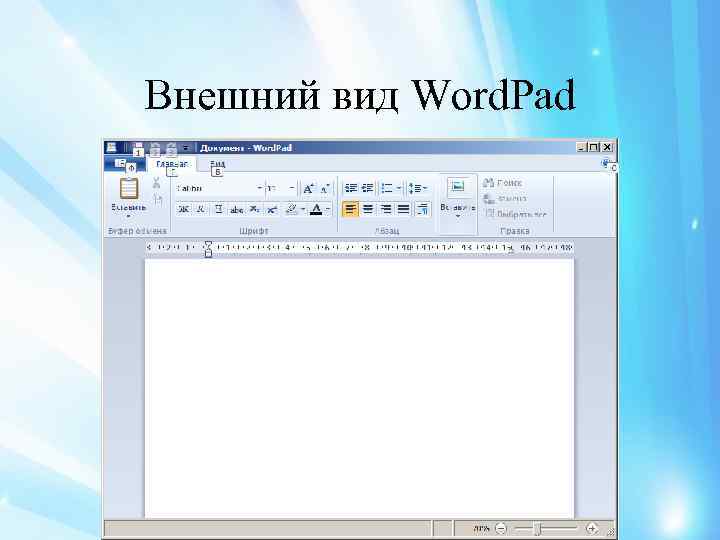Click Undo in quick access toolbar

(x=155, y=148)
